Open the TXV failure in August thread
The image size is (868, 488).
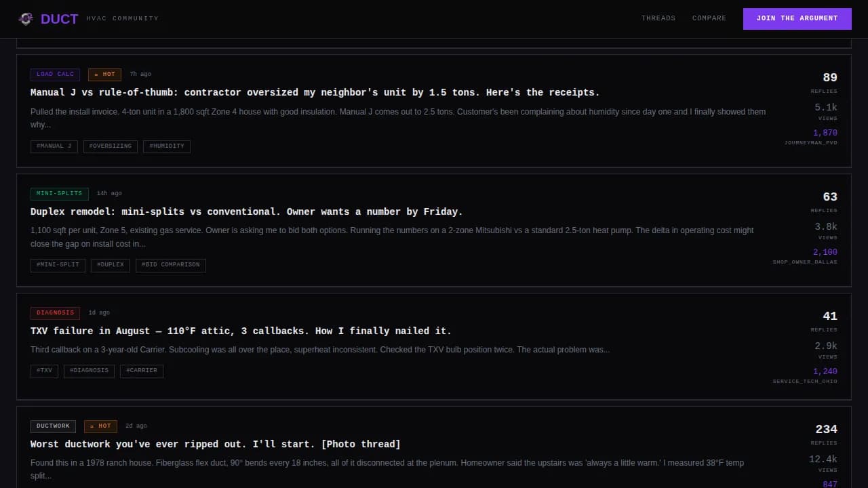(241, 331)
